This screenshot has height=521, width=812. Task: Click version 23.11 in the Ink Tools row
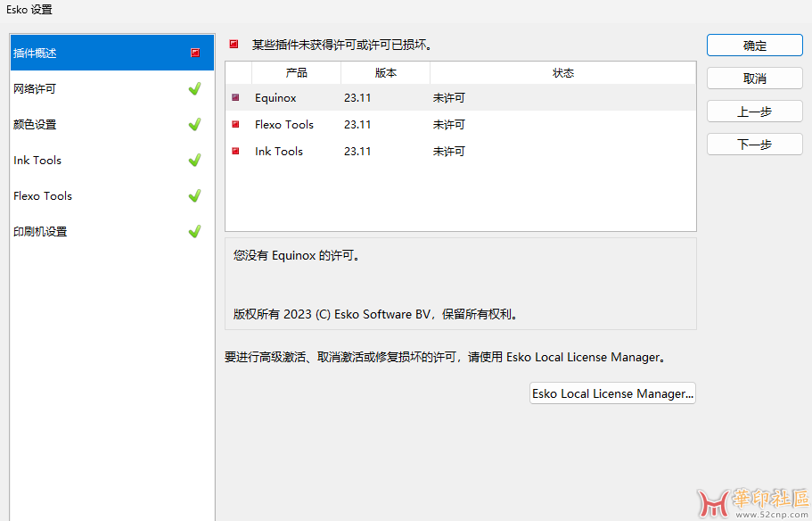(357, 152)
